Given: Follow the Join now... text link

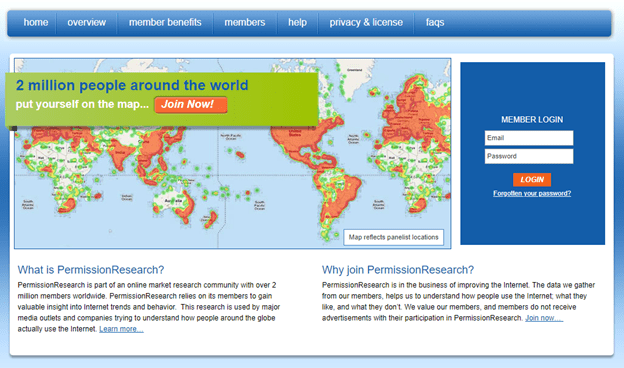Looking at the screenshot, I should 544,318.
